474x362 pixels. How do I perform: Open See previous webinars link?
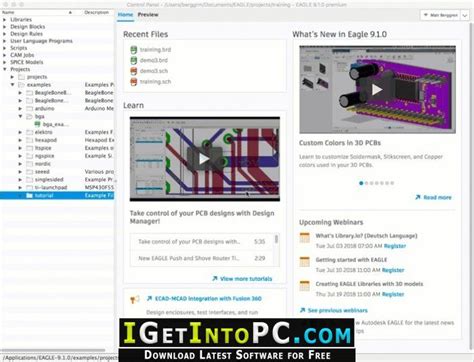tap(337, 310)
